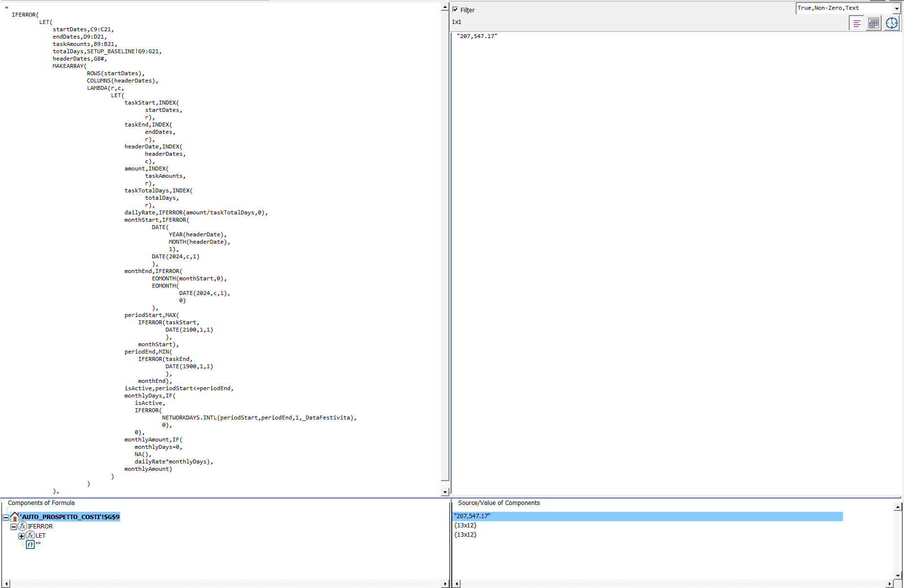Click the totalDays,SETUP_BASELINE!G9:G21 line
904x588 pixels.
tap(107, 51)
